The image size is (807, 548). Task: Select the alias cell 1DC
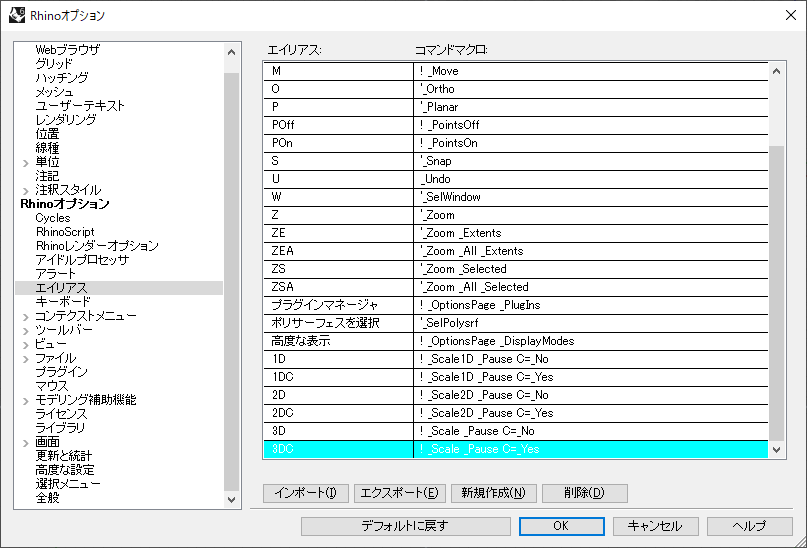(338, 377)
